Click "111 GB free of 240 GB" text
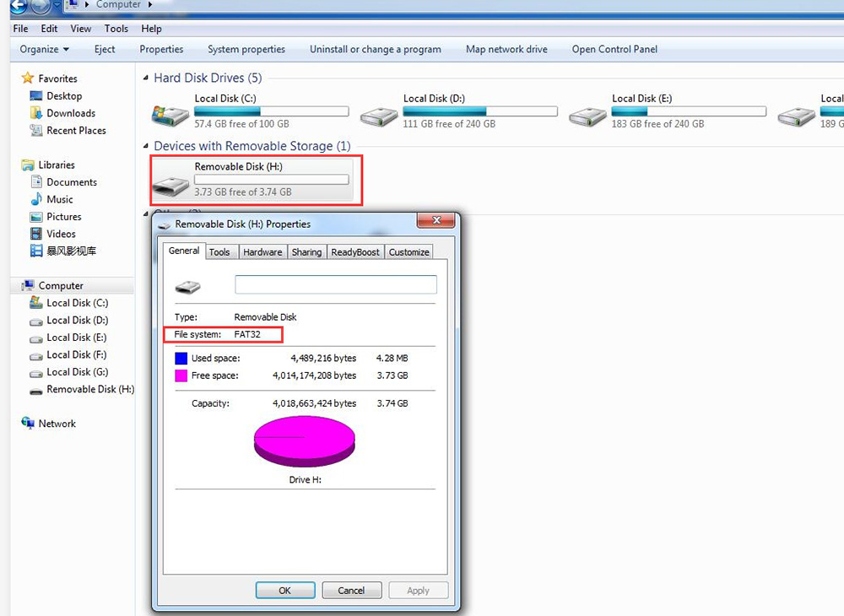Viewport: 844px width, 616px height. click(x=449, y=124)
